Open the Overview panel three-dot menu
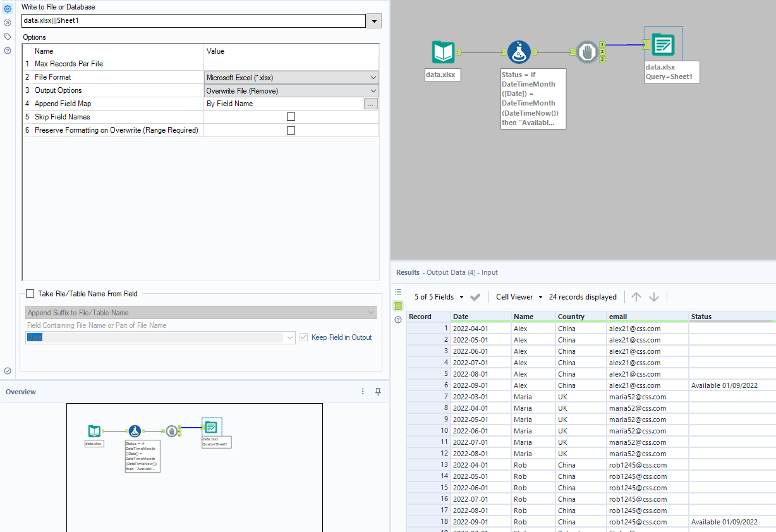The height and width of the screenshot is (532, 776). coord(363,392)
